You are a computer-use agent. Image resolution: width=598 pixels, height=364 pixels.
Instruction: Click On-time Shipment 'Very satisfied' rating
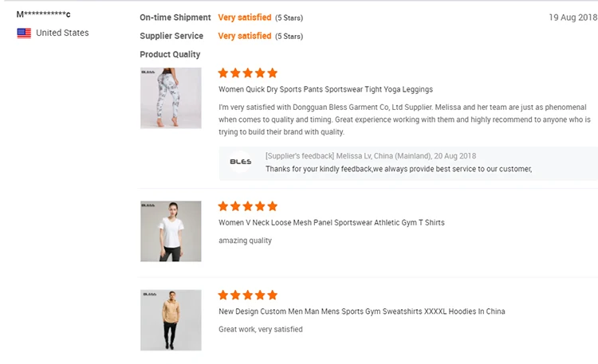(245, 18)
